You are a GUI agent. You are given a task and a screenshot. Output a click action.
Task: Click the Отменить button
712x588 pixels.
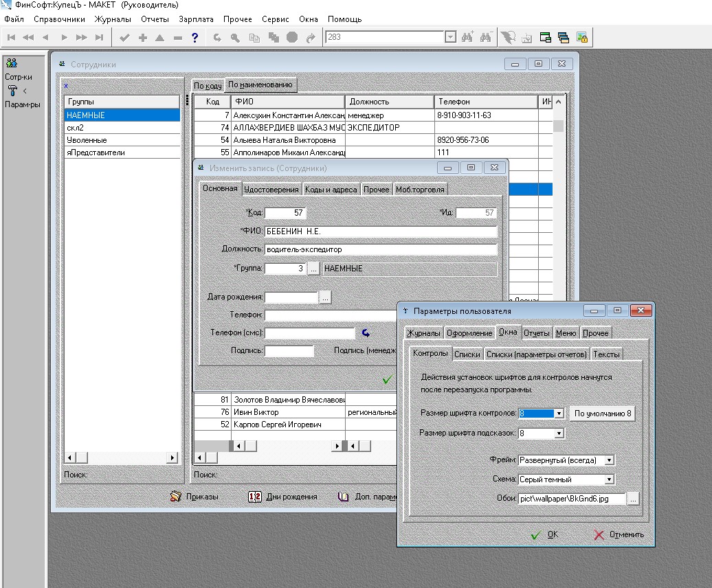[618, 534]
